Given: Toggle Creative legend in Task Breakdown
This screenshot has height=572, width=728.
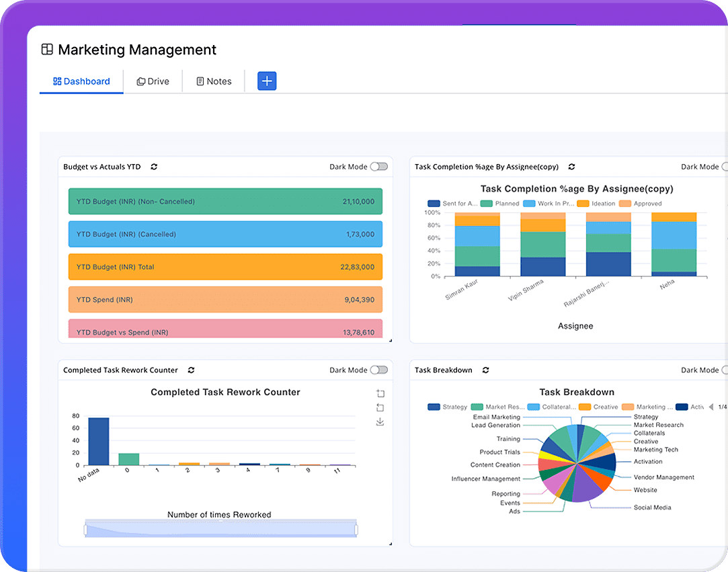Looking at the screenshot, I should [x=598, y=407].
